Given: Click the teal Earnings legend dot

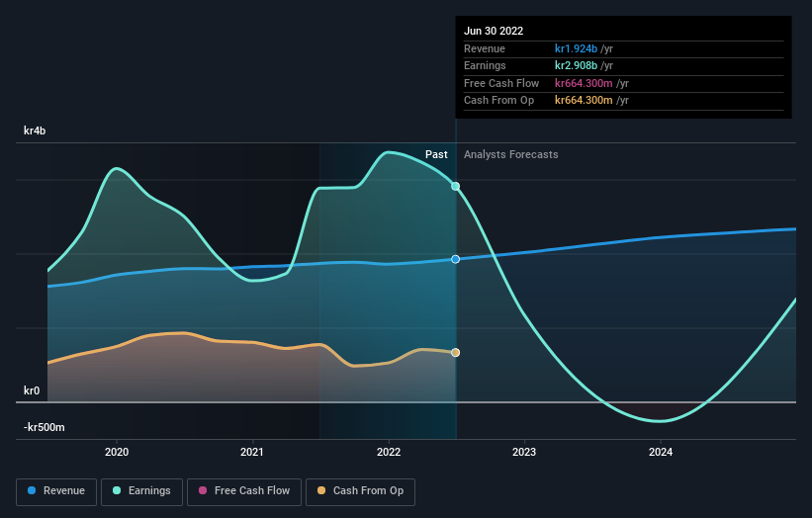Looking at the screenshot, I should pos(117,490).
